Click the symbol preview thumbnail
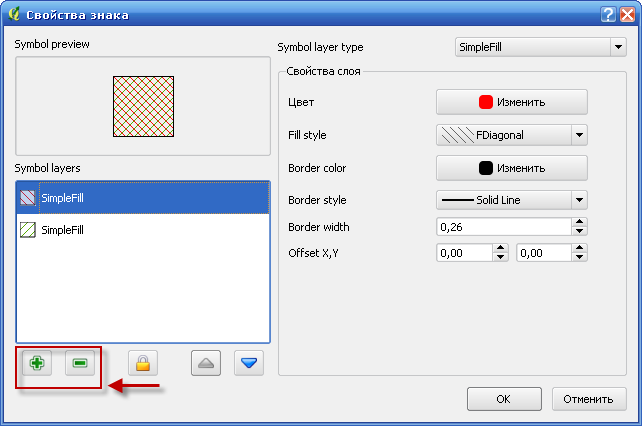This screenshot has height=426, width=642. click(x=143, y=106)
